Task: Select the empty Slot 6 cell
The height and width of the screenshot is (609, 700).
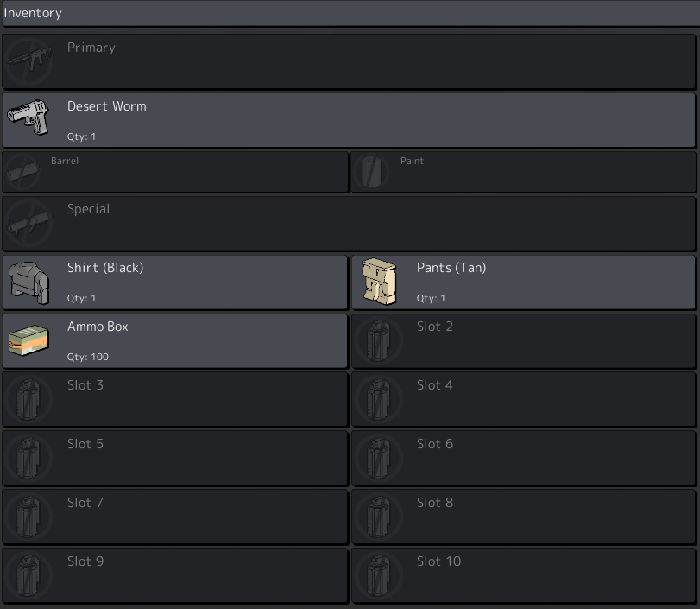Action: click(x=524, y=459)
